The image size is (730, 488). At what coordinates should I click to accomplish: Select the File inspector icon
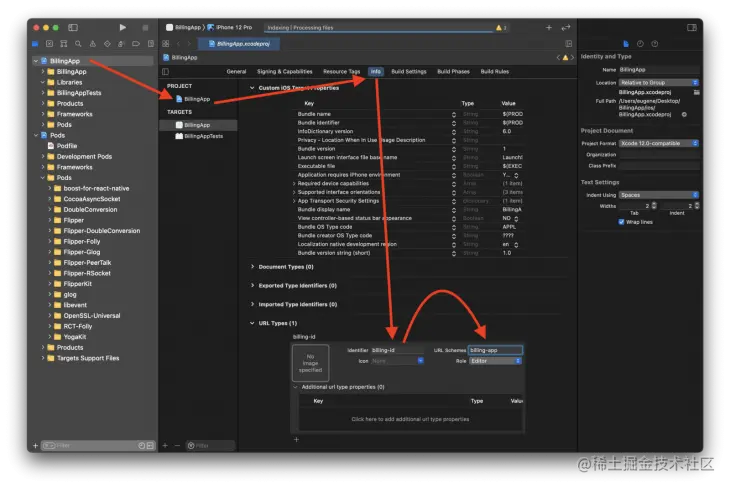pyautogui.click(x=626, y=44)
